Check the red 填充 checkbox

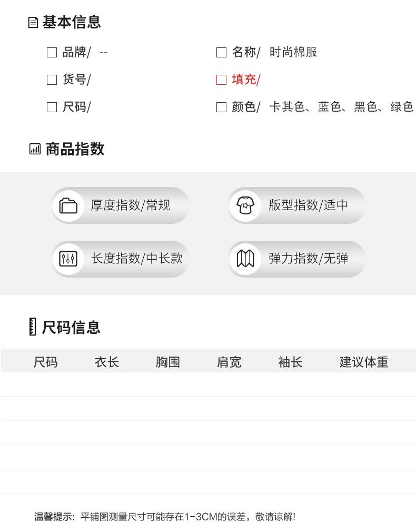point(221,80)
